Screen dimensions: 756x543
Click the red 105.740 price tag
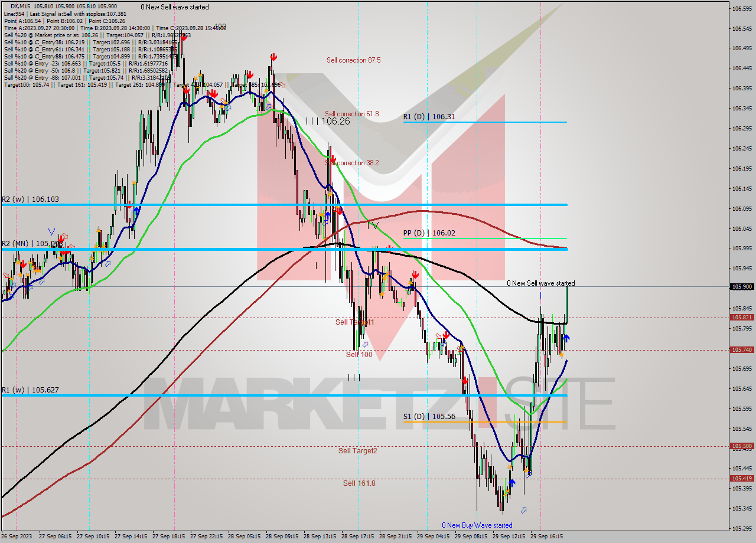pos(742,350)
